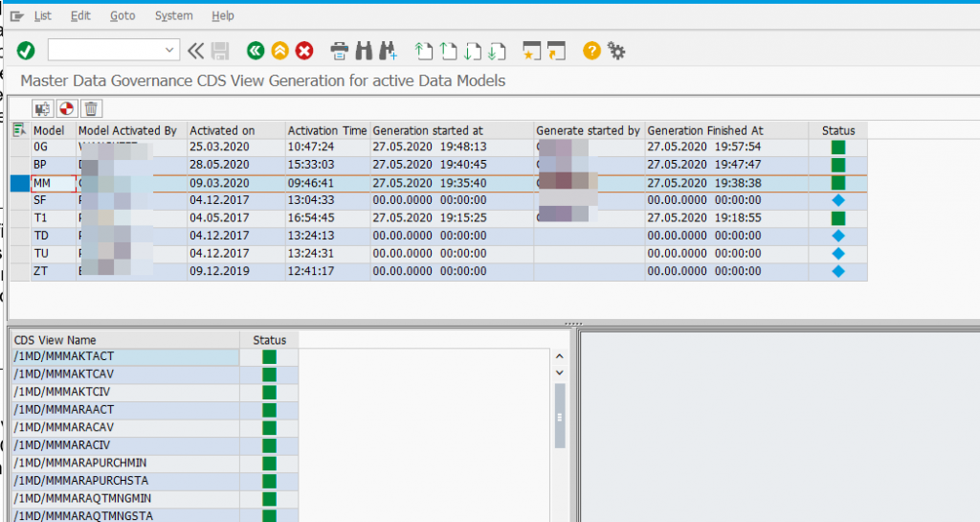Open the Help menu
The width and height of the screenshot is (980, 522).
pos(222,15)
